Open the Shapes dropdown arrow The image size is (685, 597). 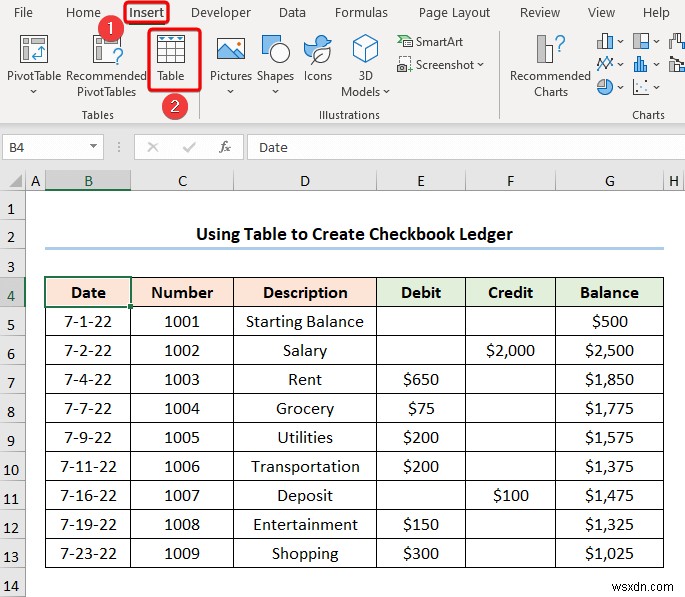click(x=275, y=92)
